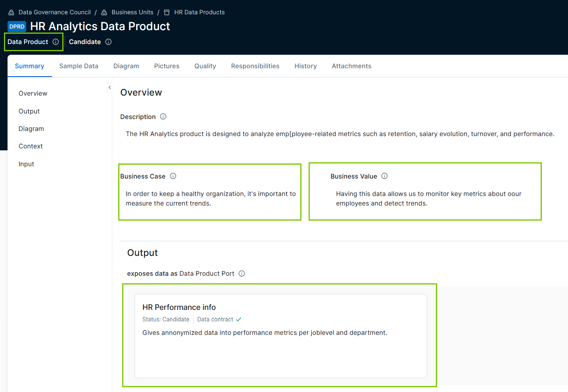Click the Business Units community icon in breadcrumb
This screenshot has width=568, height=392.
coord(104,12)
